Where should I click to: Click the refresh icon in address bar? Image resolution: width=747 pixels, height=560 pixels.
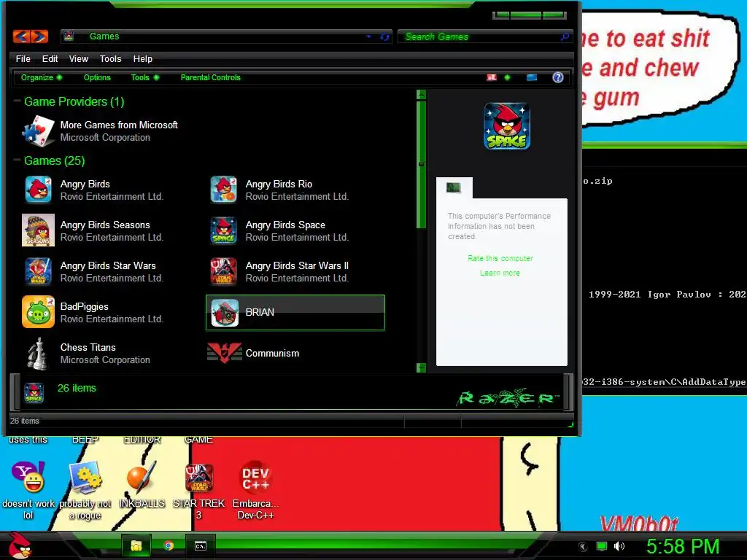384,36
